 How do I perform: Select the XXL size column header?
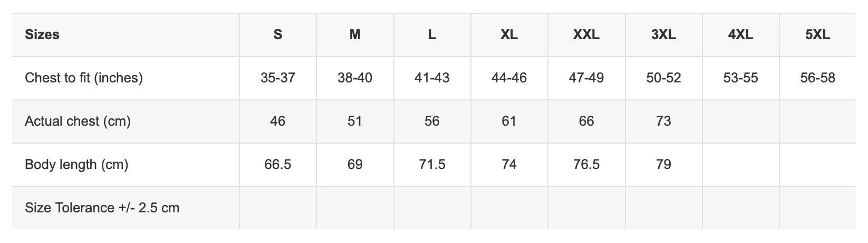coord(586,35)
